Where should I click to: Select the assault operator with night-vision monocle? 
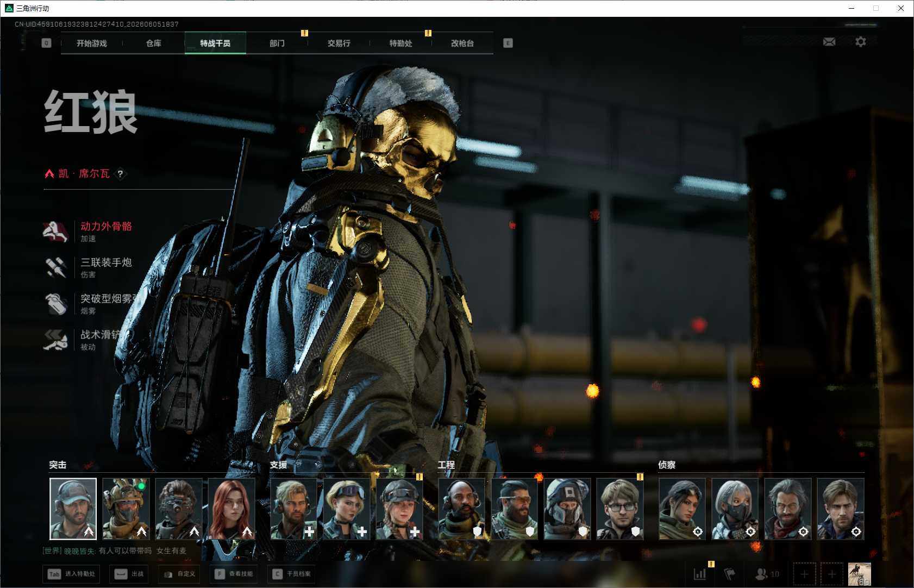click(179, 509)
